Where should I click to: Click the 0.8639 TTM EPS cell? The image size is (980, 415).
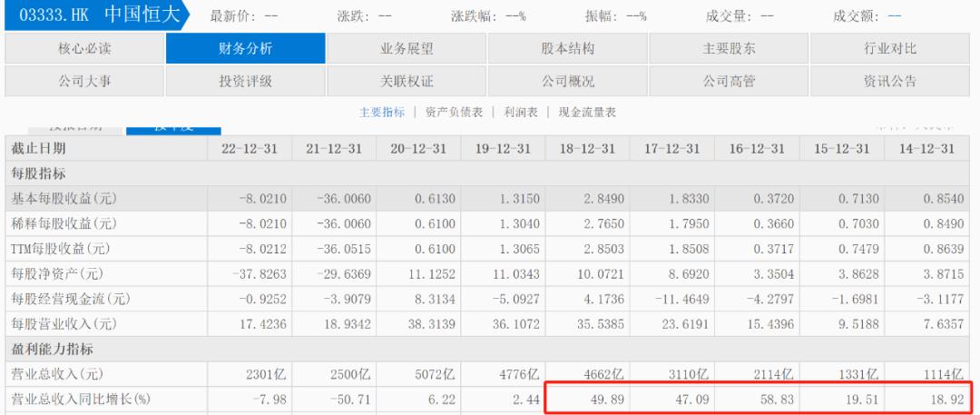[946, 249]
